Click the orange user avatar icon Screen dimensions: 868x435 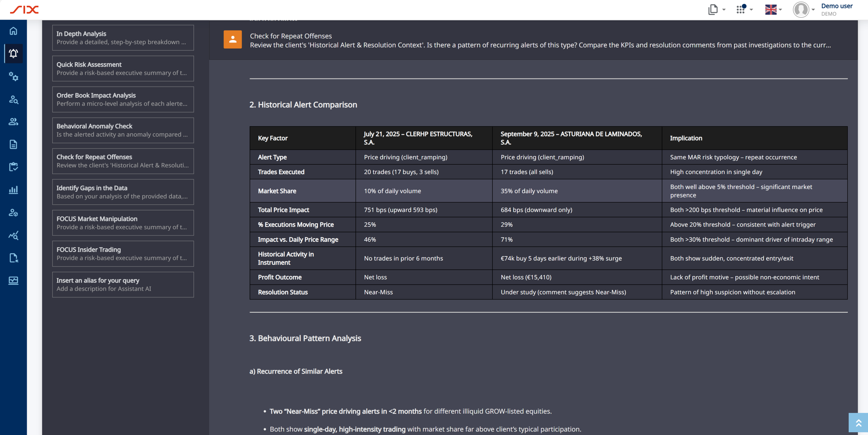pyautogui.click(x=233, y=39)
